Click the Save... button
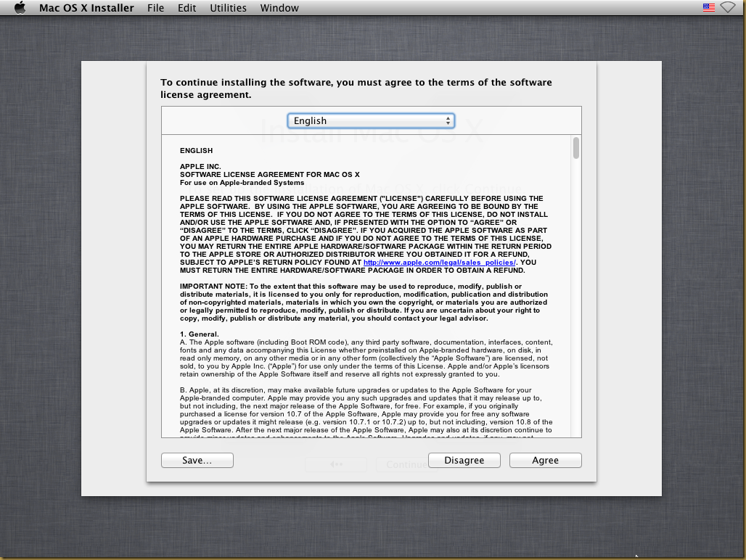Screen dimensions: 746x560 coord(197,460)
